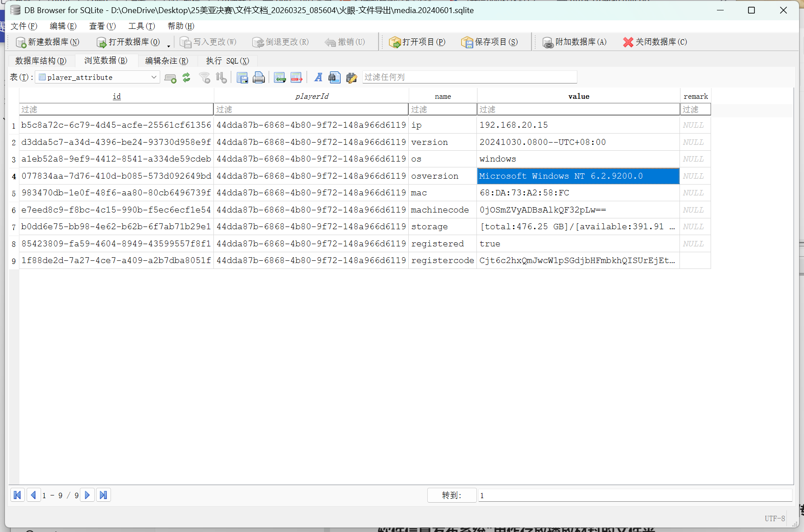
Task: Select the machinecode value 0jOSmZVyADBsAlkQF32pLw==
Action: click(578, 210)
